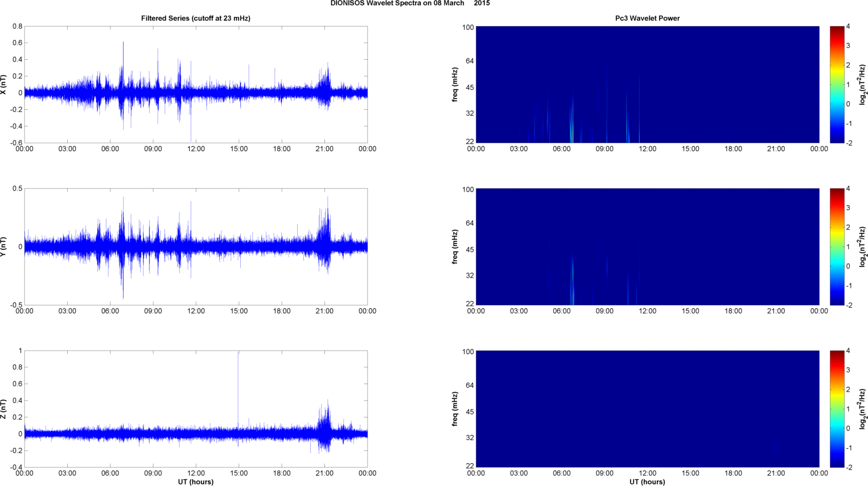
Task: Click the Z (nT) axis label
Action: point(3,409)
